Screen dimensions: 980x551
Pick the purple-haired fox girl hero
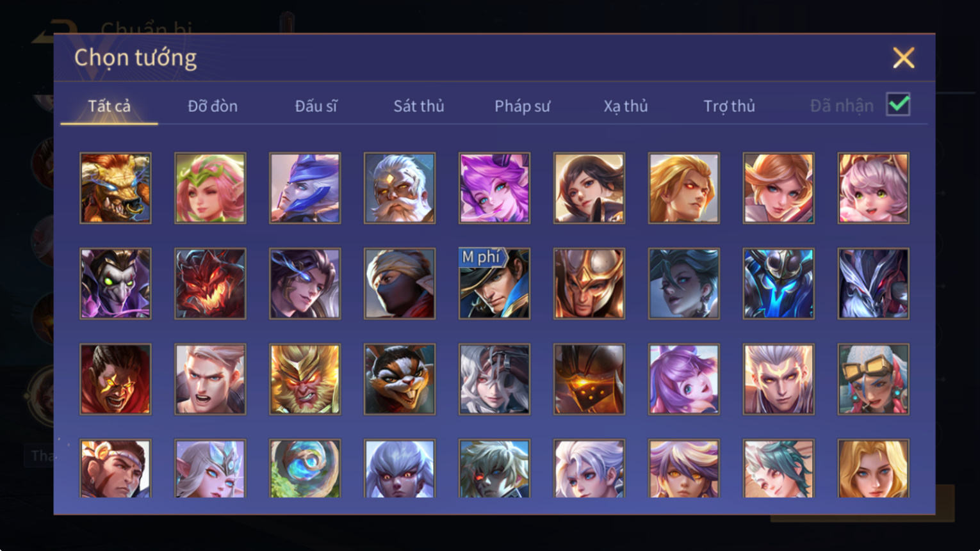494,188
